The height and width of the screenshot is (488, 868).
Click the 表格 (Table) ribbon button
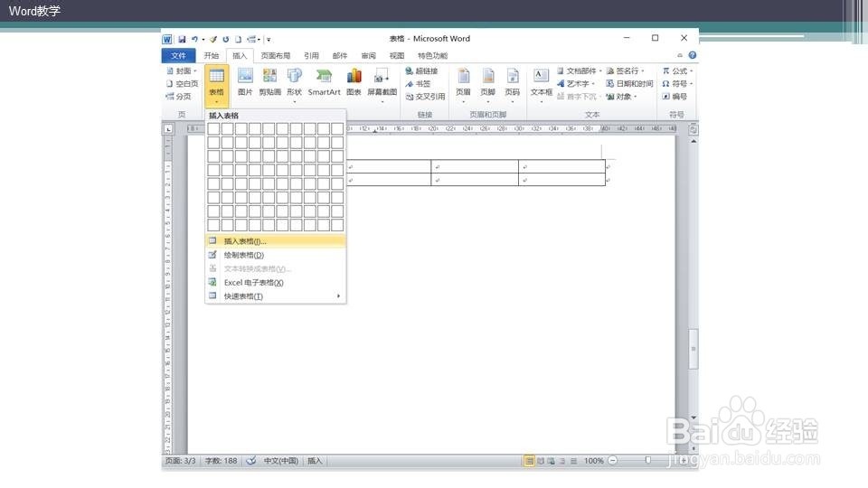point(216,86)
